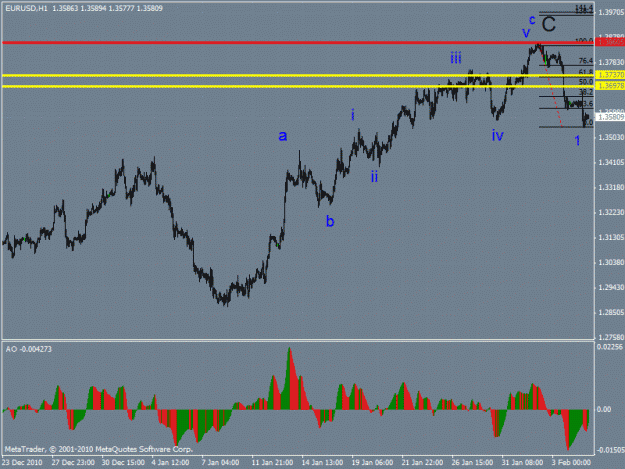The height and width of the screenshot is (469, 625).
Task: Select the blue wave label 'iv'
Action: (497, 135)
